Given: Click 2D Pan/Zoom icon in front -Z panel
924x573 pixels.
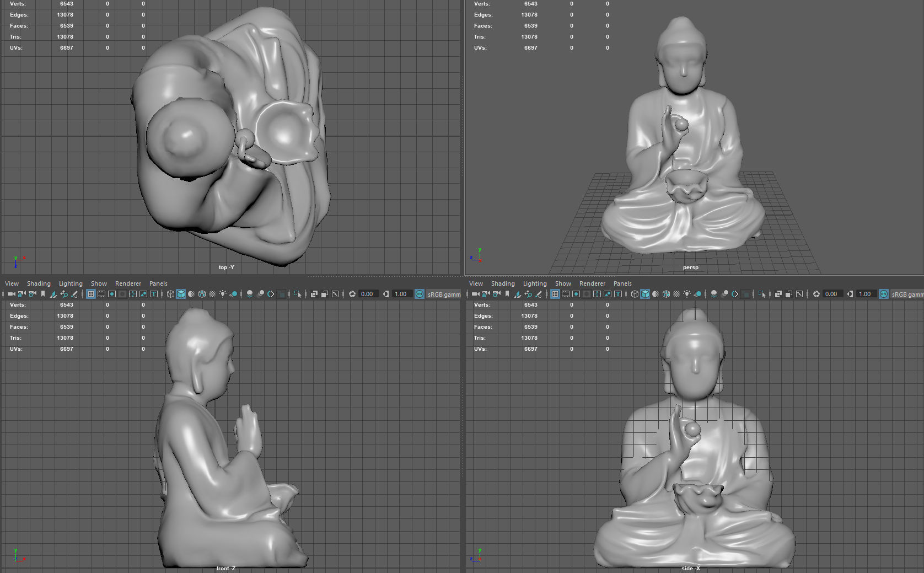Looking at the screenshot, I should click(x=64, y=294).
